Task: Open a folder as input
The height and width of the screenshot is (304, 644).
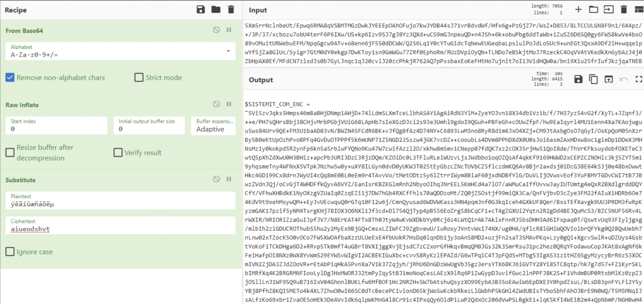Action: (x=593, y=10)
